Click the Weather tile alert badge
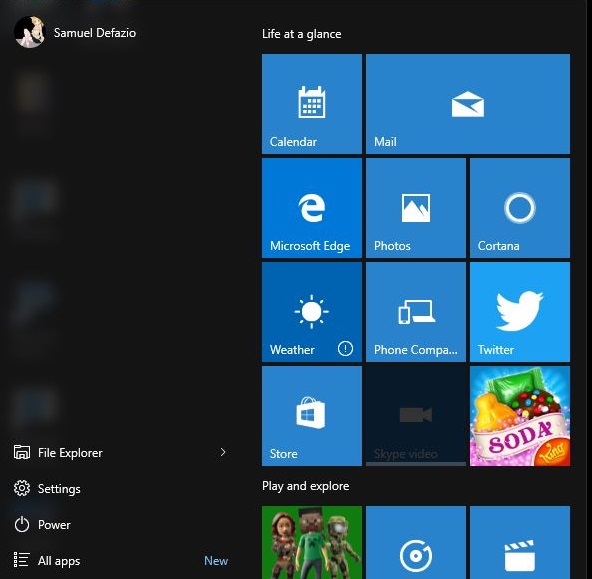Screen dimensions: 592x579 click(345, 348)
